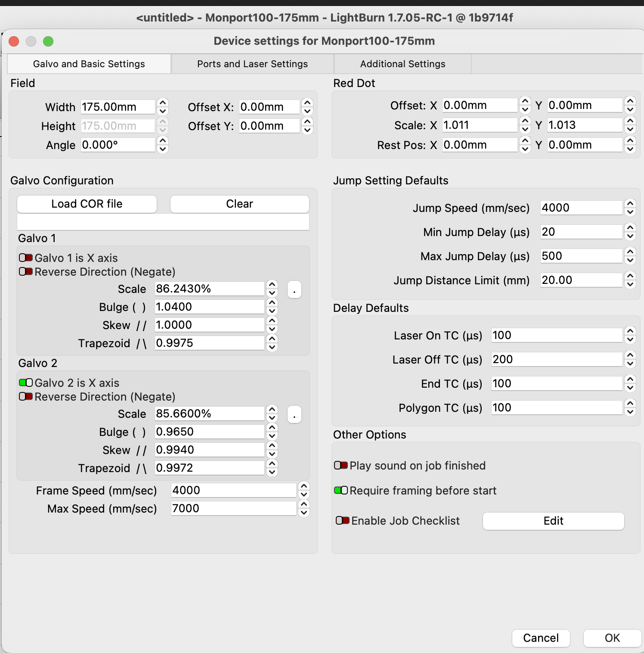Edit Galvo 2 Scale percentage field

coord(210,414)
